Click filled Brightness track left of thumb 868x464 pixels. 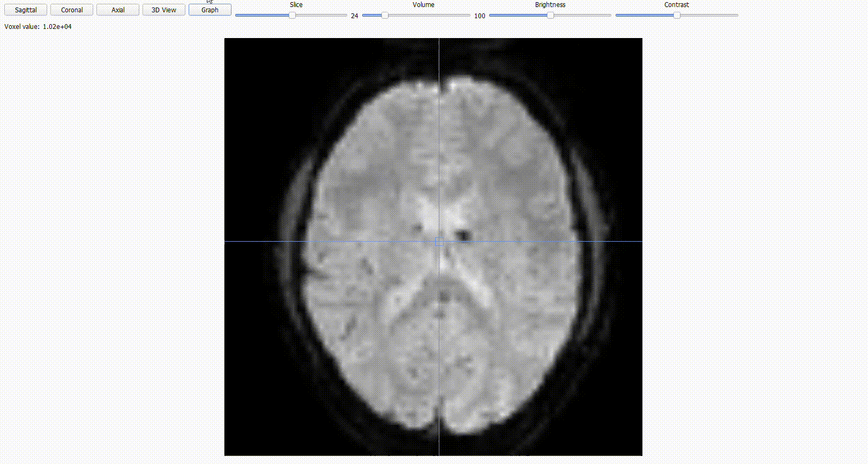point(519,16)
